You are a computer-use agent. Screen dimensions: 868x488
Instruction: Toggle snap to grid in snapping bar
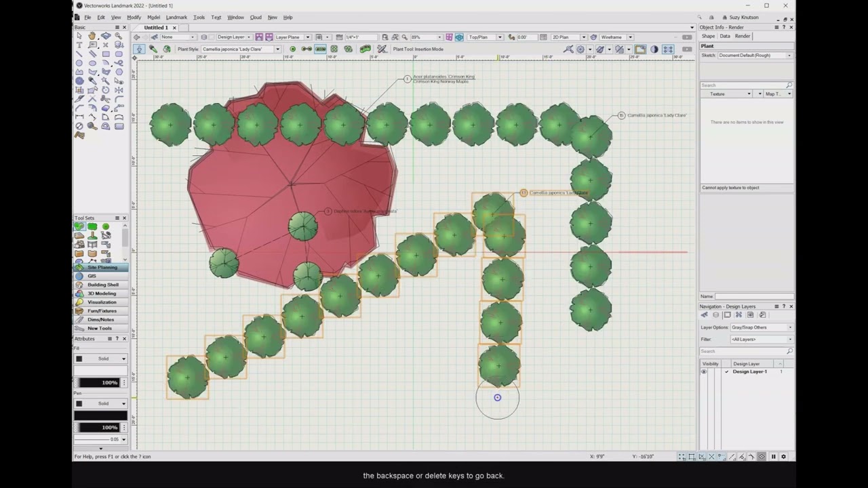click(x=682, y=457)
